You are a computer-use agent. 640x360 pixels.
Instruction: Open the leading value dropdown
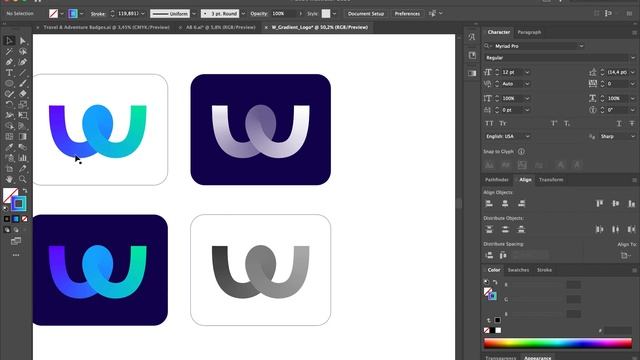click(x=632, y=72)
